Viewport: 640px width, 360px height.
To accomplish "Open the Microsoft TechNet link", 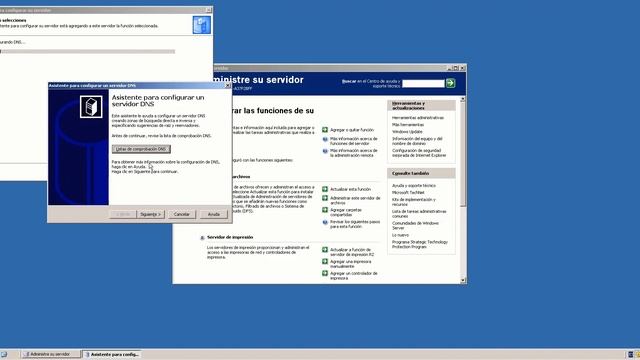I will coord(408,193).
